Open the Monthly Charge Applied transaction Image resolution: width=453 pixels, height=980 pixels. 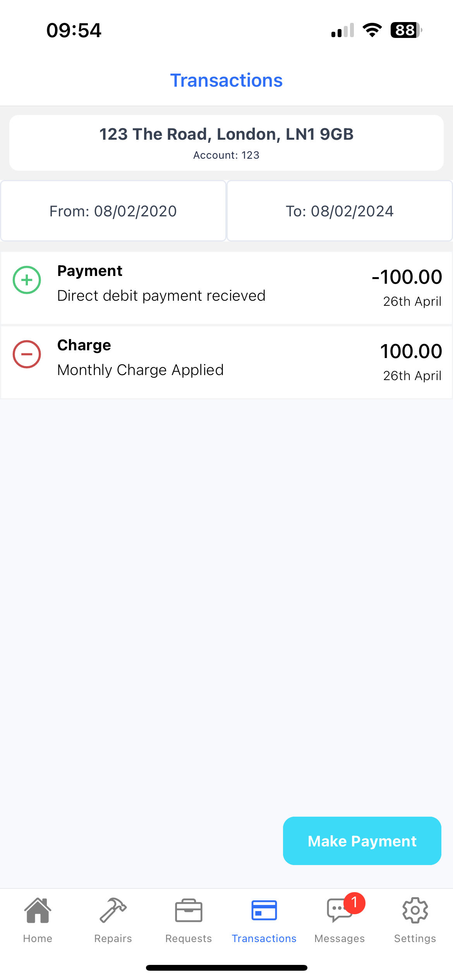click(141, 370)
